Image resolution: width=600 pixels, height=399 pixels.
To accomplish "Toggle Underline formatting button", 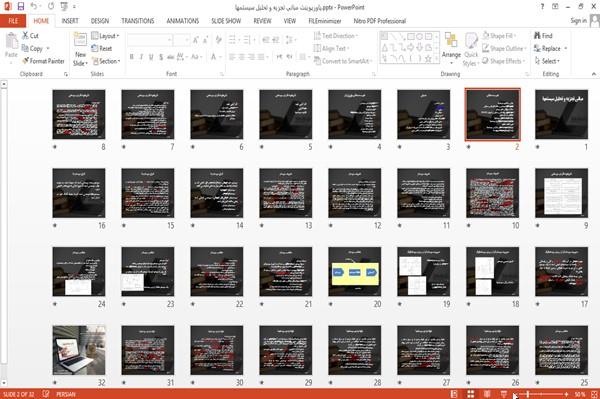I will pos(151,57).
